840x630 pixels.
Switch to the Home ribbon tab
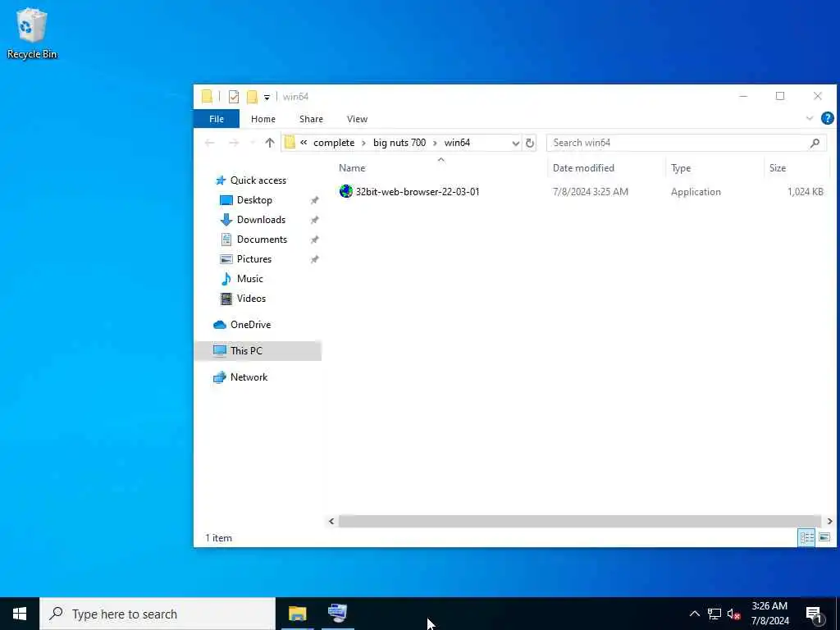[263, 119]
